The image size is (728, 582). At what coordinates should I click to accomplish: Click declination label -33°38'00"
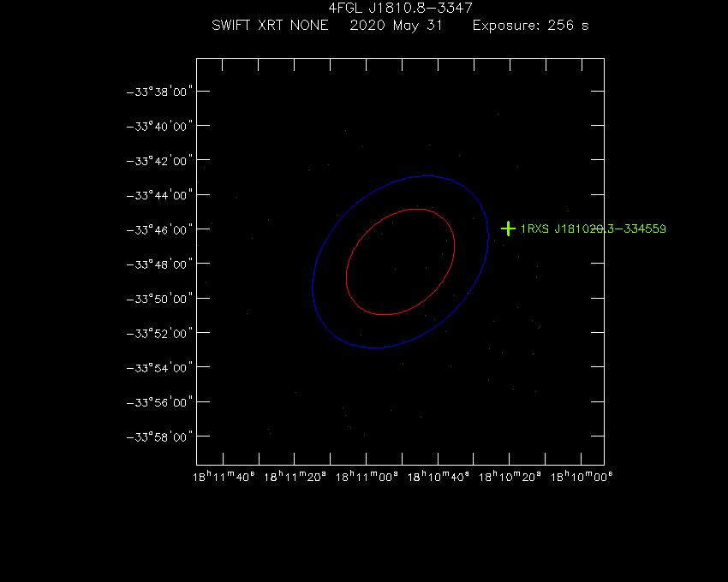(x=159, y=92)
